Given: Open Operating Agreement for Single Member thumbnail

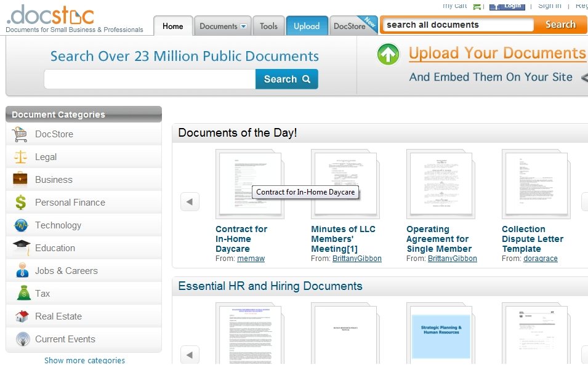Looking at the screenshot, I should coord(441,184).
